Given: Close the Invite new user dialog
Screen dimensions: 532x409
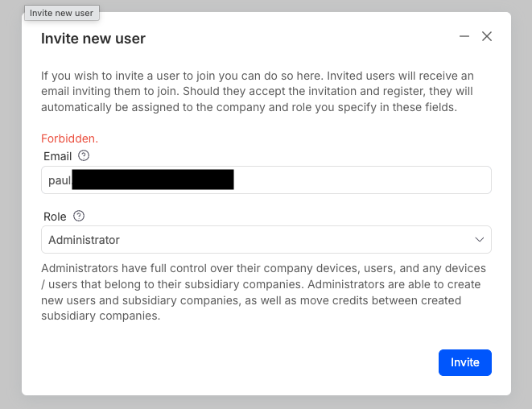Looking at the screenshot, I should pos(486,37).
